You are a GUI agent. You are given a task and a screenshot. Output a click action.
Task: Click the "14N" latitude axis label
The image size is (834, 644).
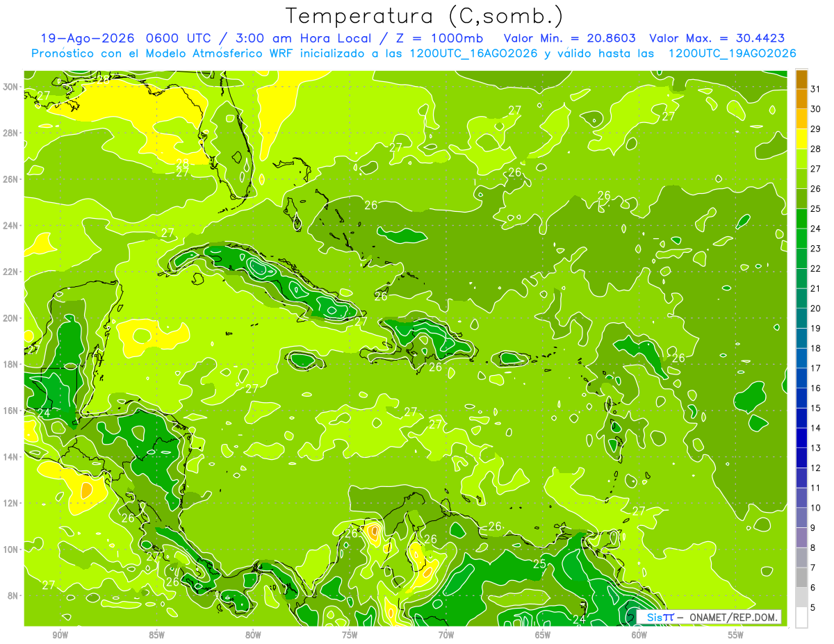point(11,457)
